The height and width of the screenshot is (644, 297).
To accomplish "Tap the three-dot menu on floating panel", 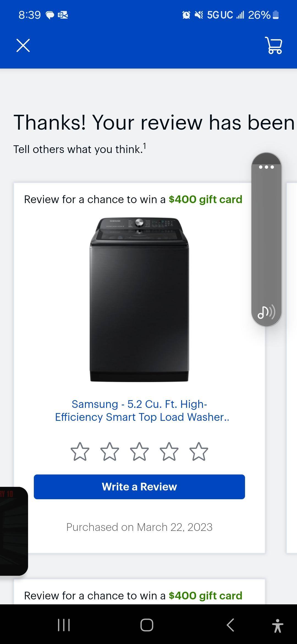I will pos(266,167).
